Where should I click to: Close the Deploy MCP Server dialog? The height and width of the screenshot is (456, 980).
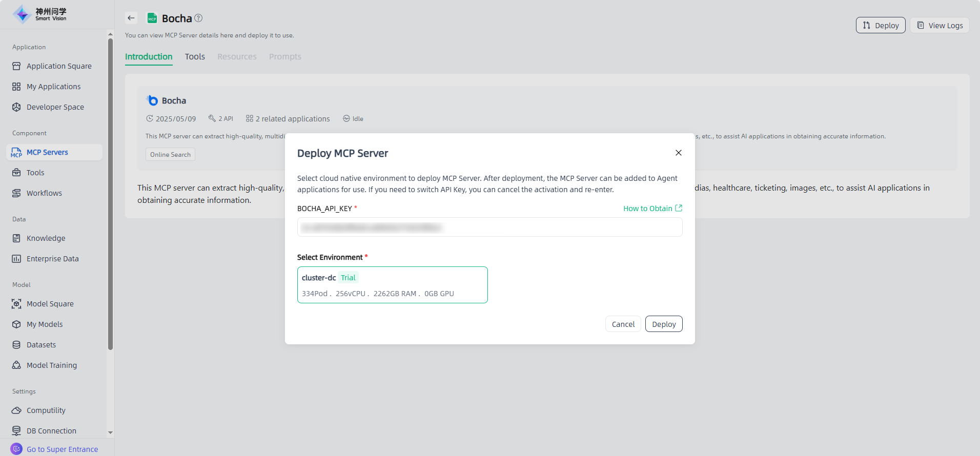[x=678, y=153]
